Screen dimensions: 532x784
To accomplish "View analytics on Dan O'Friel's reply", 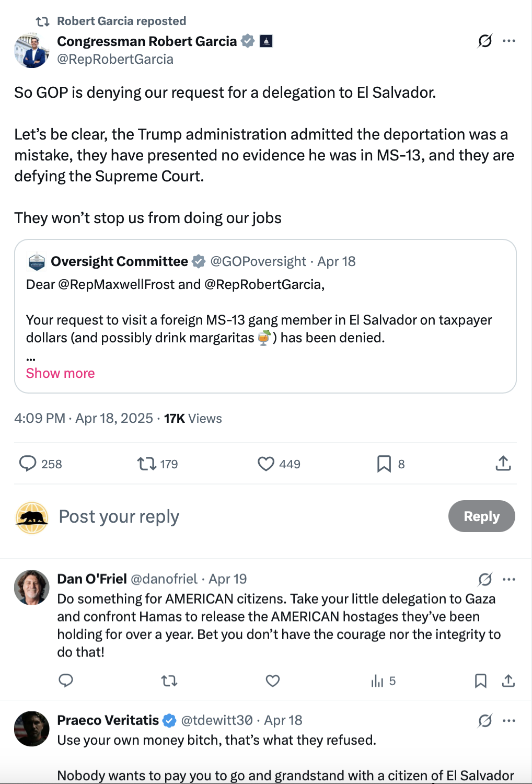I will click(x=377, y=681).
